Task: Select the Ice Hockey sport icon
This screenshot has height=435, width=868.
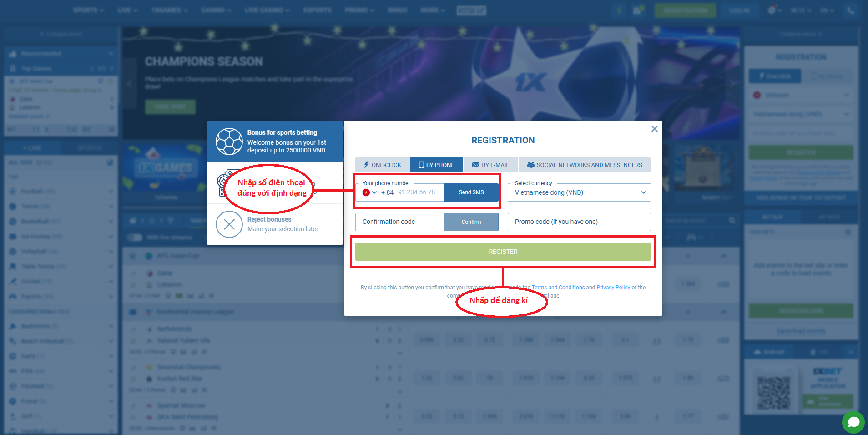Action: [13, 236]
